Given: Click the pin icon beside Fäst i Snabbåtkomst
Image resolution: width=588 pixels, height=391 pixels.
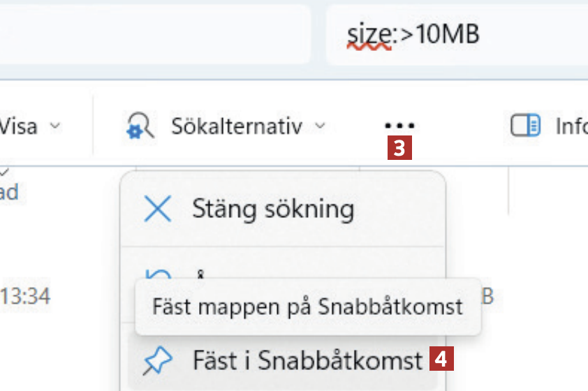Looking at the screenshot, I should (157, 361).
